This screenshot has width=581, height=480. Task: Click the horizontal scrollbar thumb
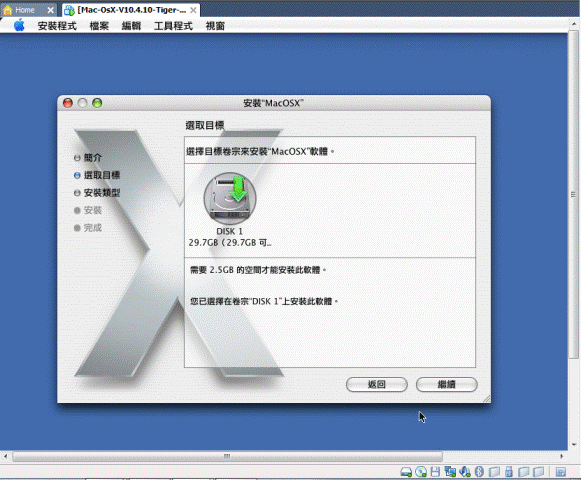click(228, 456)
